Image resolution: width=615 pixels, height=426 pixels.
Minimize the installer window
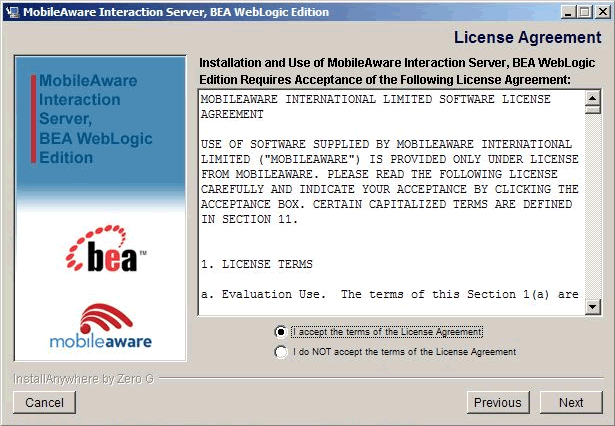[x=568, y=12]
